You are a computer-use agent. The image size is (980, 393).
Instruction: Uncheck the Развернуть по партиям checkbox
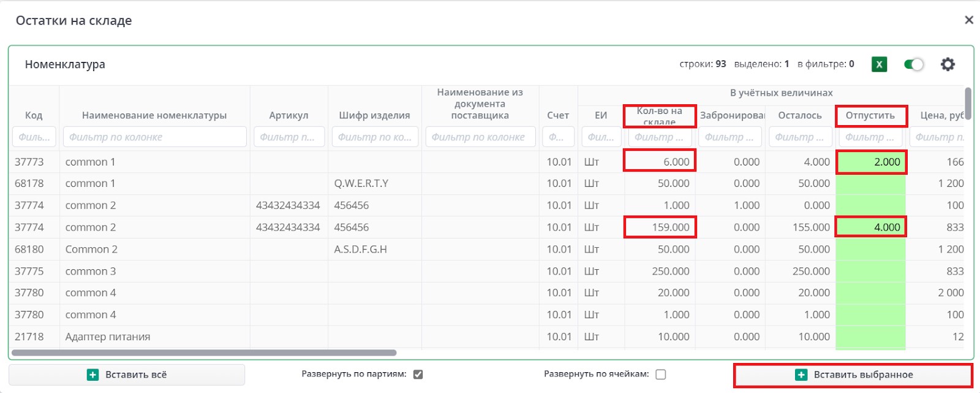click(x=418, y=375)
